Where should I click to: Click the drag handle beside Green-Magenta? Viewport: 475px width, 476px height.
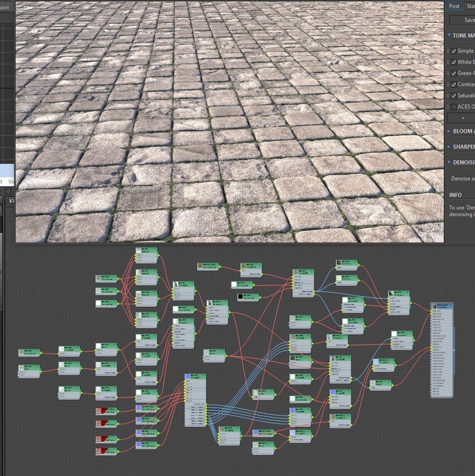448,73
